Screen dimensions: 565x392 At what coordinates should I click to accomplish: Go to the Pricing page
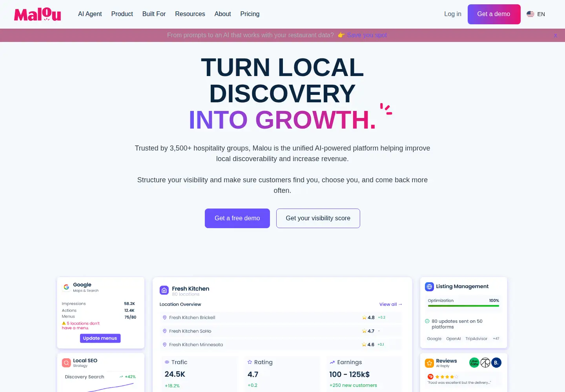[250, 14]
